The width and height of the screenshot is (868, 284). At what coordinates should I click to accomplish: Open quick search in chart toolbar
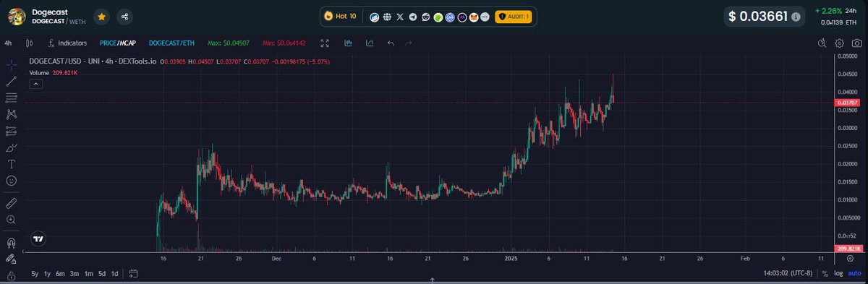coord(822,43)
